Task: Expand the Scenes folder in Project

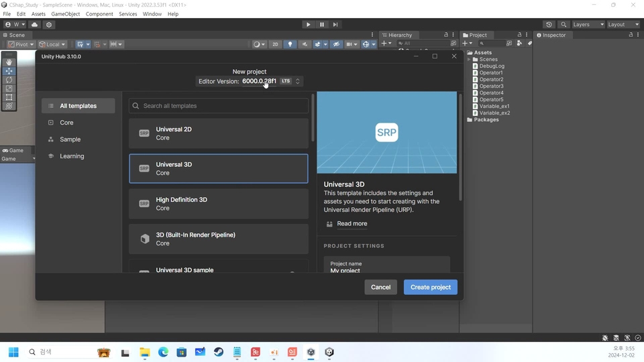Action: tap(469, 60)
